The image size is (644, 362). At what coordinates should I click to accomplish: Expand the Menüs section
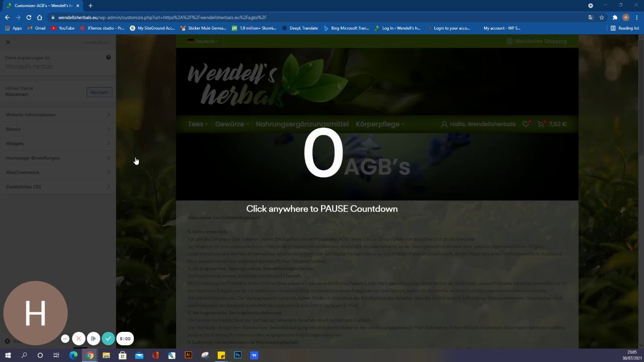(58, 129)
